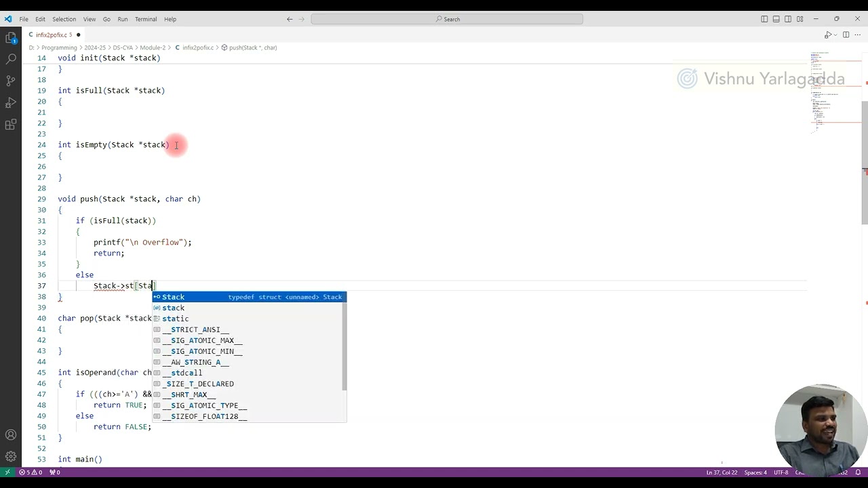Open the Go menu
The width and height of the screenshot is (868, 488).
tap(106, 19)
